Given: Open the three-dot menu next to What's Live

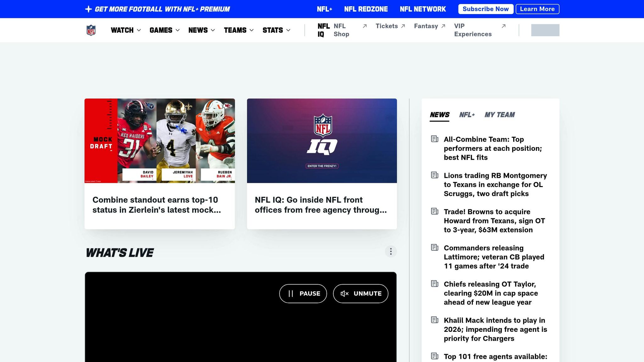Looking at the screenshot, I should pos(391,252).
